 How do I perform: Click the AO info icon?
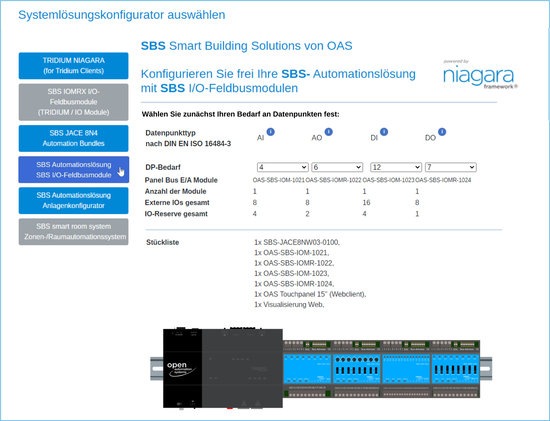coord(328,132)
